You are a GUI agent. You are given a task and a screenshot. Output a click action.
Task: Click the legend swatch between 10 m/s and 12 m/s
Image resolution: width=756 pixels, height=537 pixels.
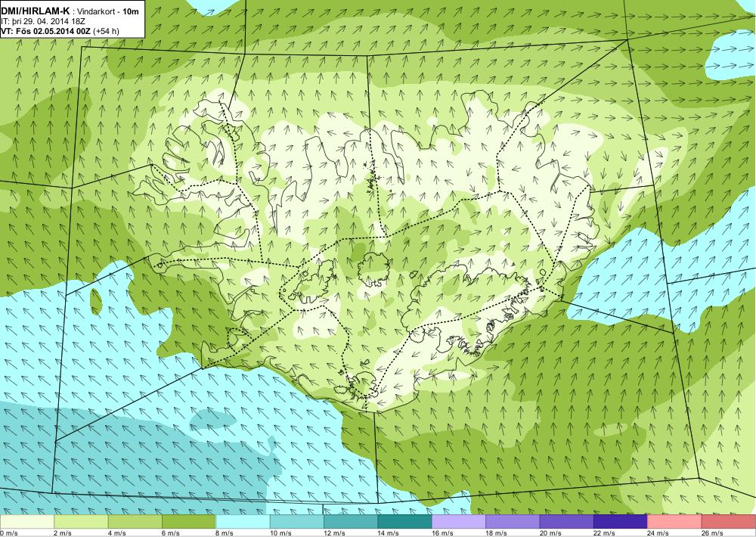(297, 522)
